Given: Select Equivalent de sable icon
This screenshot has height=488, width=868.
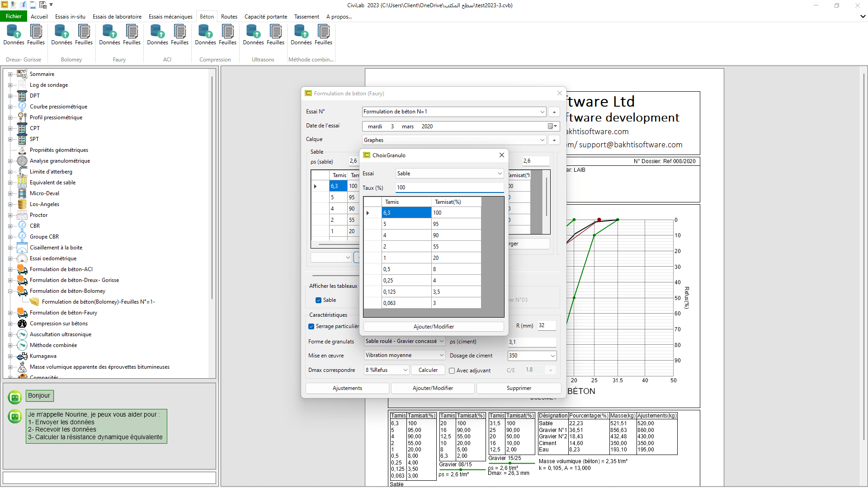Looking at the screenshot, I should click(22, 183).
